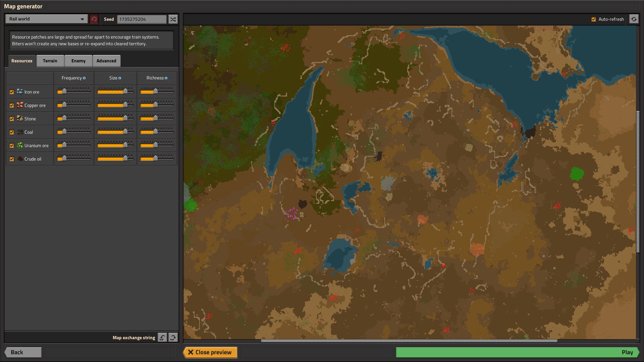Uncheck the Iron ore checkbox
Image resolution: width=644 pixels, height=362 pixels.
tap(12, 92)
